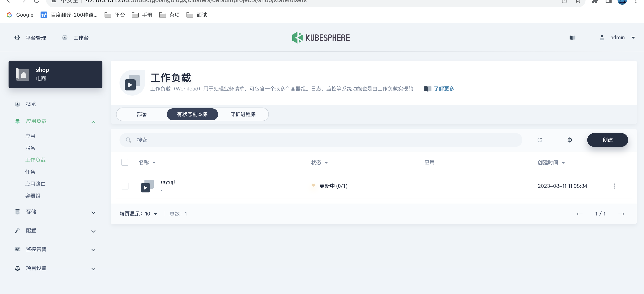Collapse the 应用负载 section chevron

pyautogui.click(x=93, y=122)
